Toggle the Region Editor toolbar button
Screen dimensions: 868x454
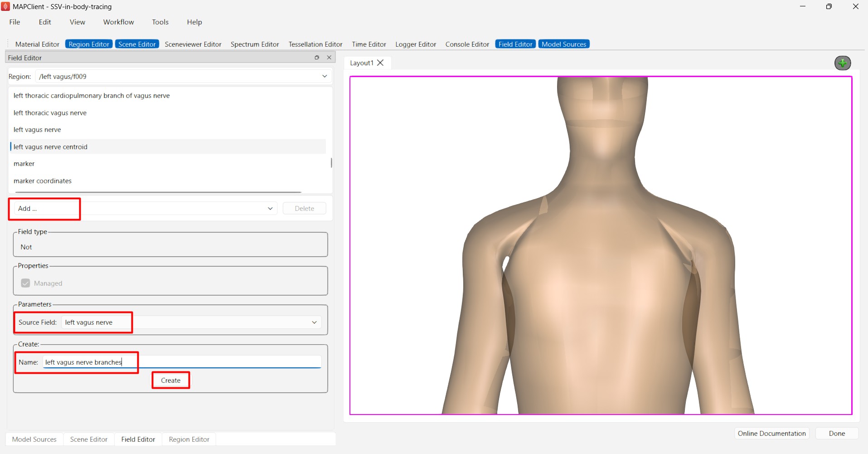tap(89, 44)
